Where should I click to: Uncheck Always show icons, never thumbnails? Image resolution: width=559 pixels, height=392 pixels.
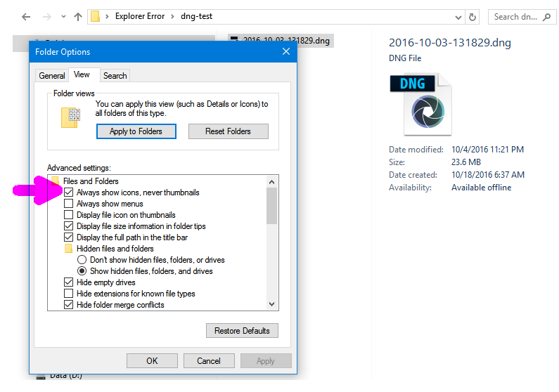68,192
